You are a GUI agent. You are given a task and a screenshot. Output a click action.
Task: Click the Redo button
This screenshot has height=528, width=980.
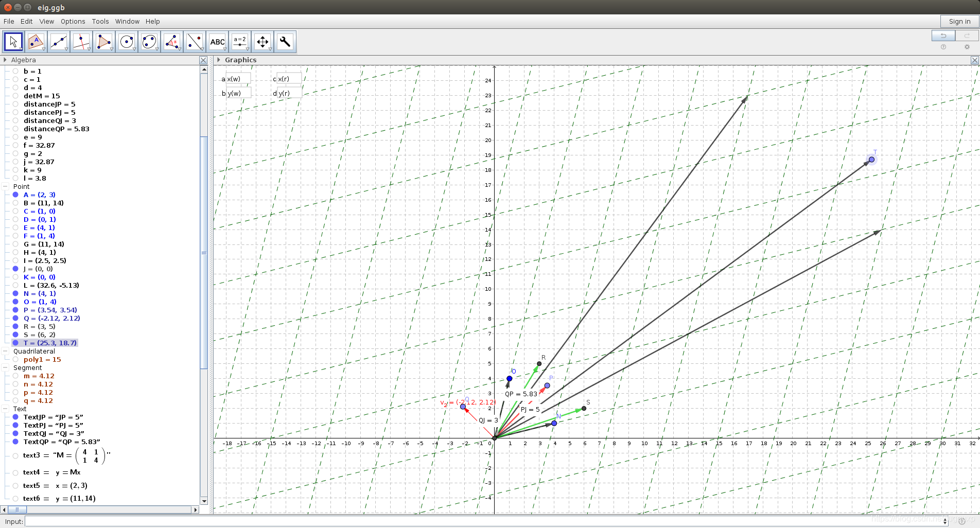[x=967, y=36]
